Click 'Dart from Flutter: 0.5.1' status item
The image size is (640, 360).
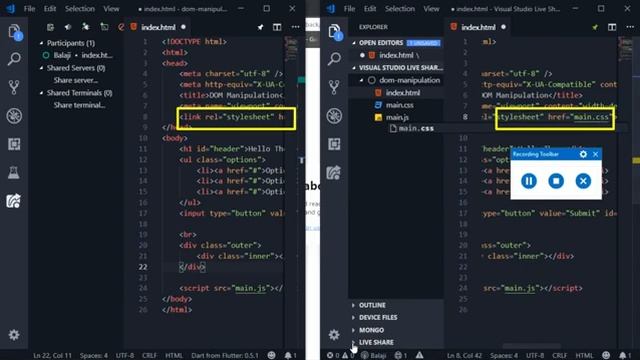(x=224, y=356)
